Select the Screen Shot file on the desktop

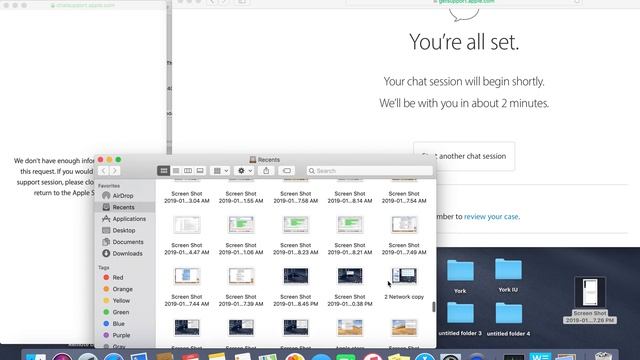590,300
